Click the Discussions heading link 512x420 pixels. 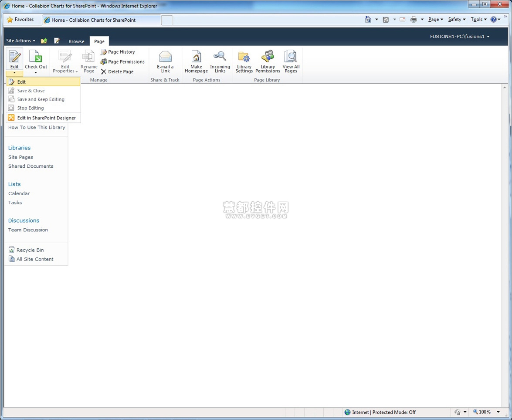point(24,221)
